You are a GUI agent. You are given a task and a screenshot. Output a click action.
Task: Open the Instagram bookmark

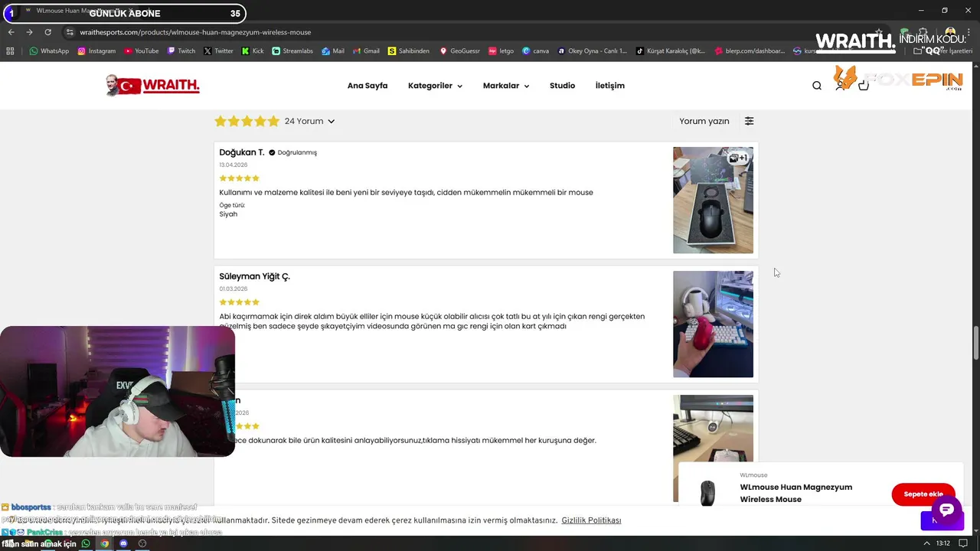[96, 51]
